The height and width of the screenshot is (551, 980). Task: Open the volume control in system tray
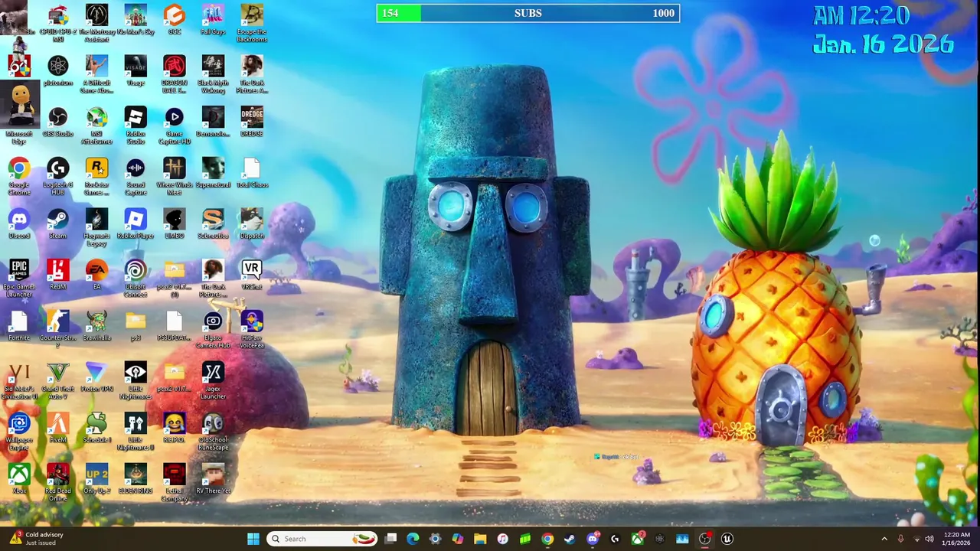coord(929,539)
